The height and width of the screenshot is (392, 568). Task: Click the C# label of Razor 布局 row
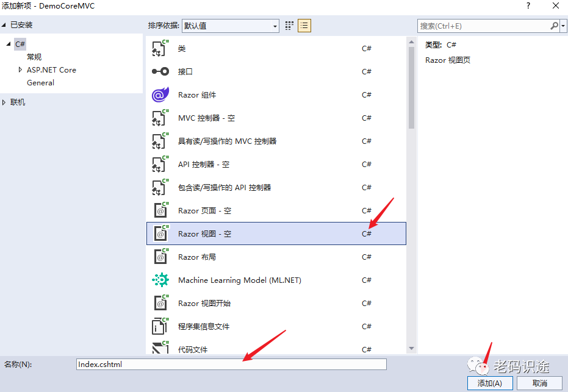click(x=367, y=257)
